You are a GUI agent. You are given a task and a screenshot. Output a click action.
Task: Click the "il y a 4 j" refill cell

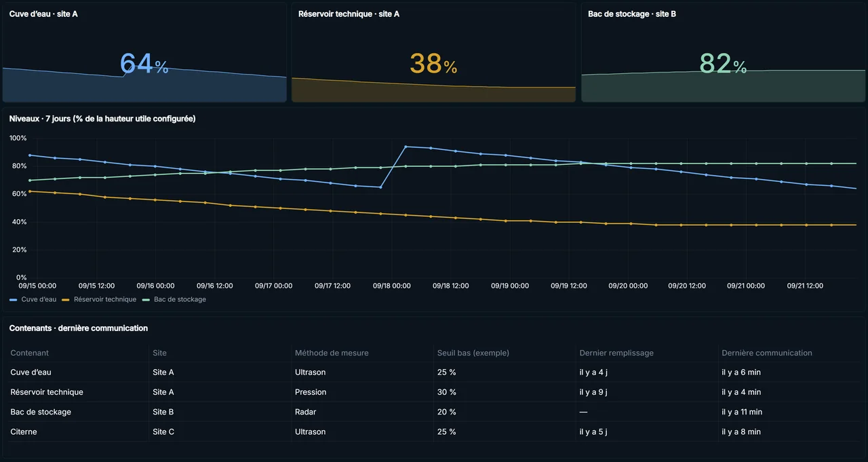[x=593, y=372]
